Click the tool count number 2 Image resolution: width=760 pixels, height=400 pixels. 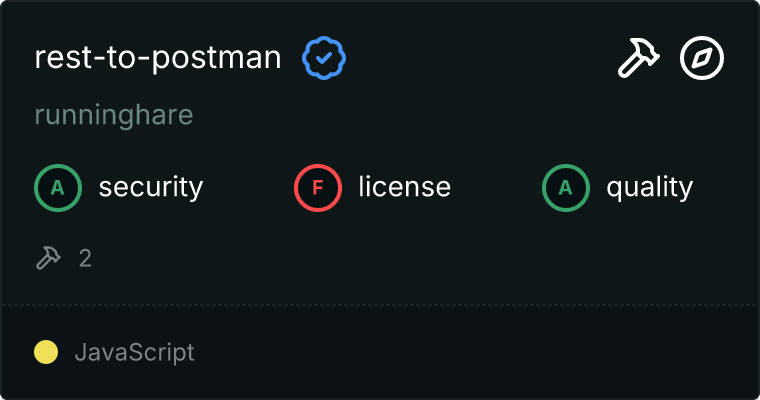85,259
